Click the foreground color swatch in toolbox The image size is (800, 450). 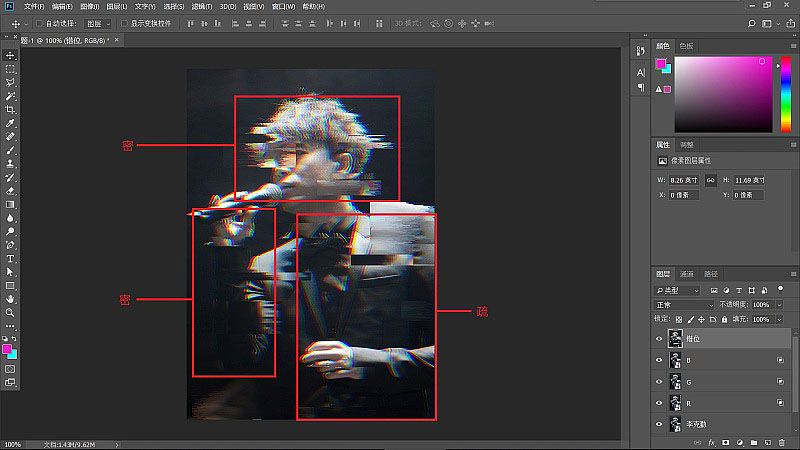click(x=7, y=349)
